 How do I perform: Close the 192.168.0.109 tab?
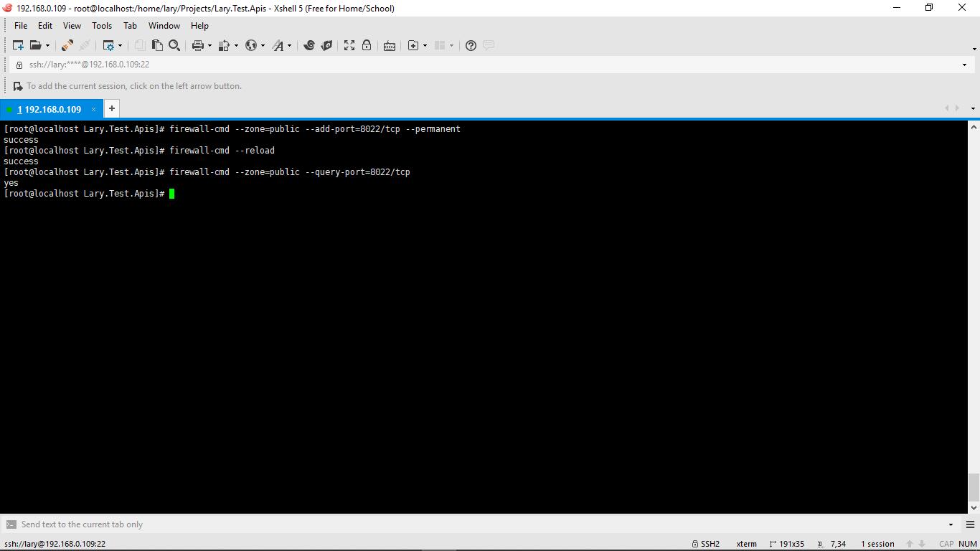click(93, 109)
